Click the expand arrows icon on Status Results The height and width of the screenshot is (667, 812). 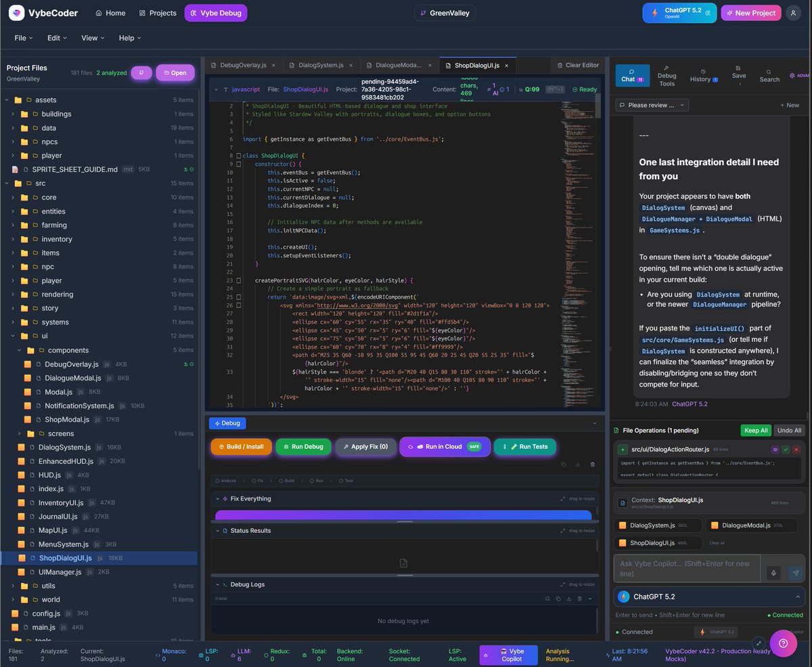tap(562, 531)
